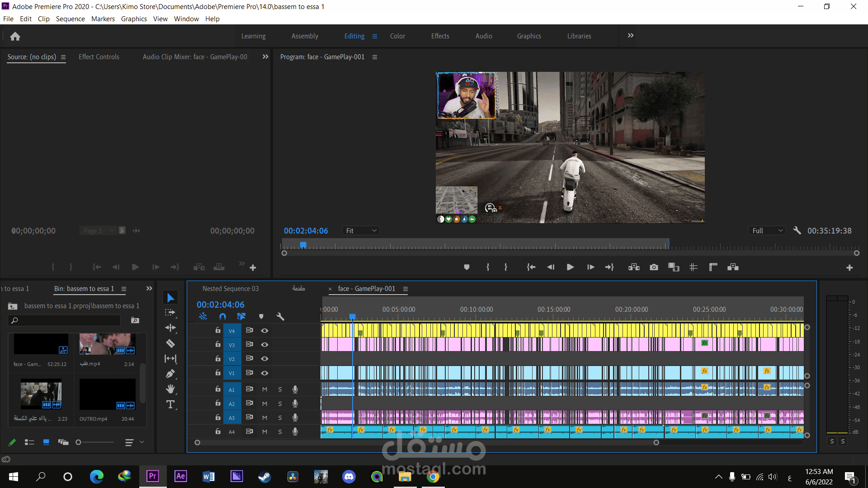Click the project thumbnail size slider
The height and width of the screenshot is (488, 868).
pos(95,442)
